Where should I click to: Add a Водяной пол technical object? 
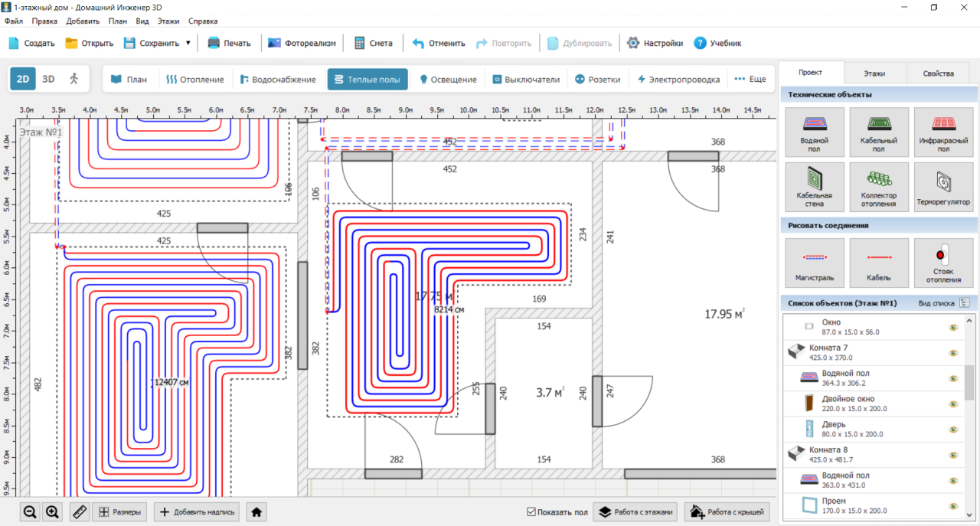pos(815,132)
